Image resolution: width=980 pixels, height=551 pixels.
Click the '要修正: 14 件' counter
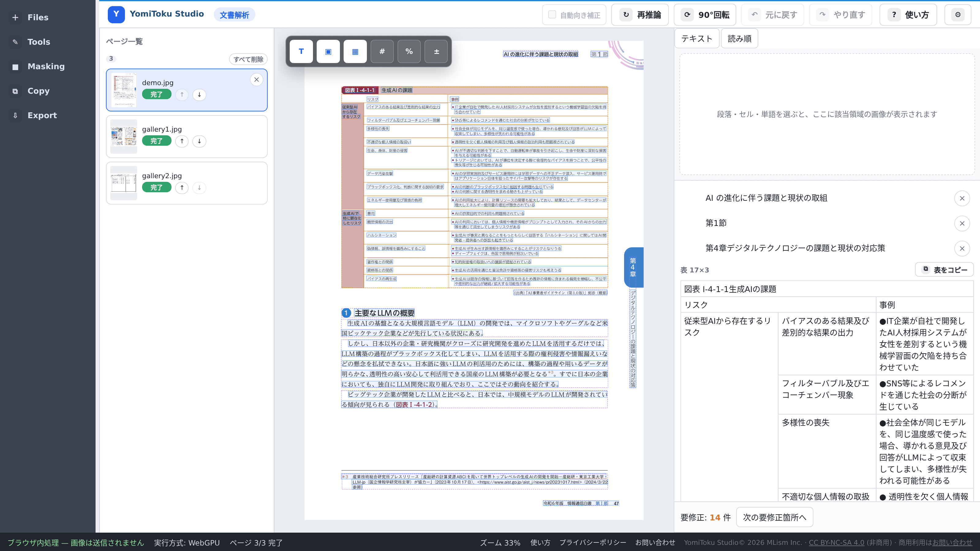pyautogui.click(x=705, y=518)
